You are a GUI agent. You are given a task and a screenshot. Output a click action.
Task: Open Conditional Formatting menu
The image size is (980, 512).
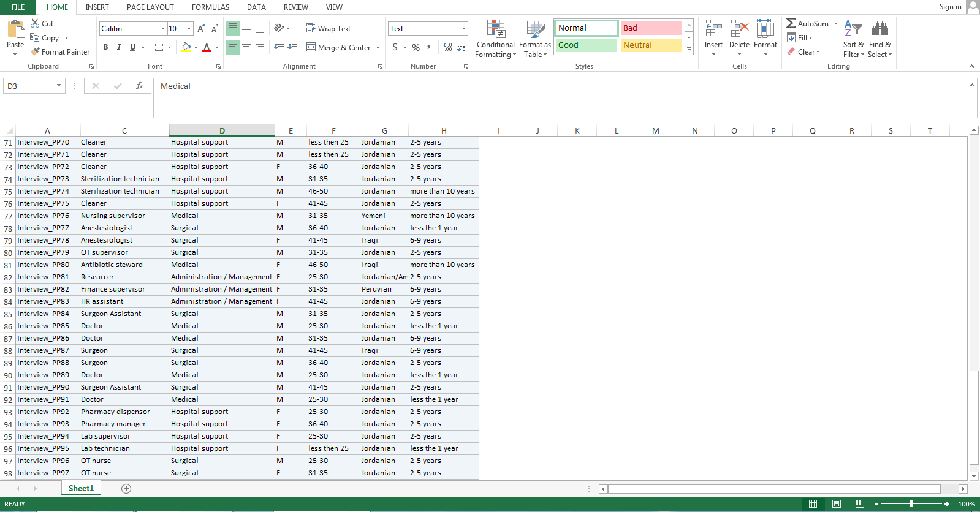(496, 39)
